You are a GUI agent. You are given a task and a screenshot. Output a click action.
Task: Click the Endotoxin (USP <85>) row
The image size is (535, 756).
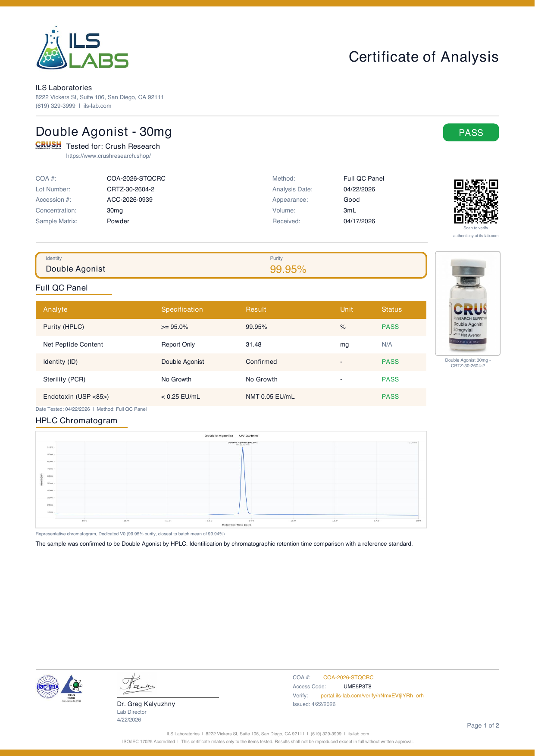click(x=231, y=397)
